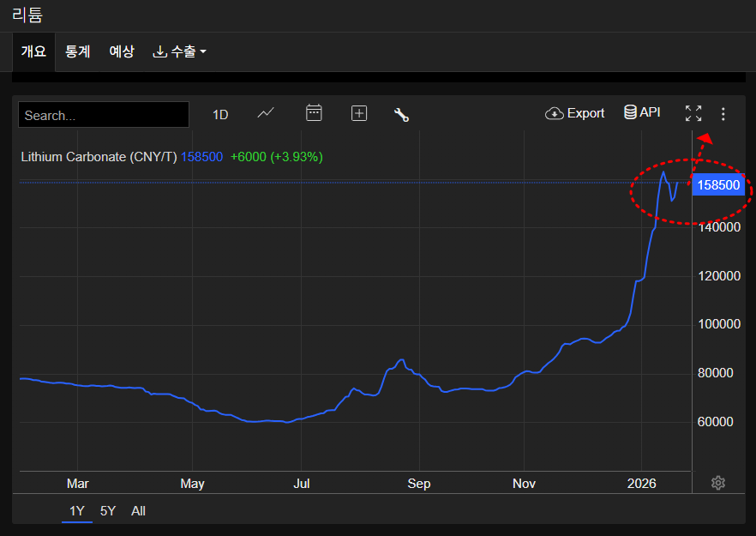Click the plus compare indicator icon
756x536 pixels.
click(x=359, y=113)
